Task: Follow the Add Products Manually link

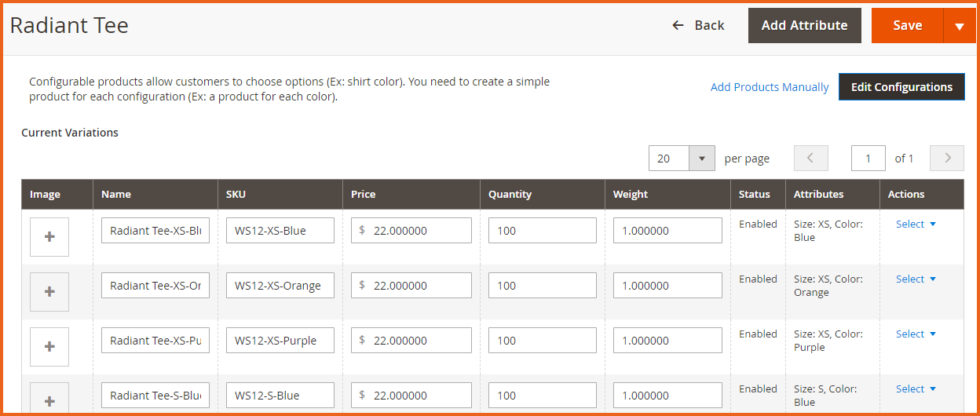Action: coord(769,87)
